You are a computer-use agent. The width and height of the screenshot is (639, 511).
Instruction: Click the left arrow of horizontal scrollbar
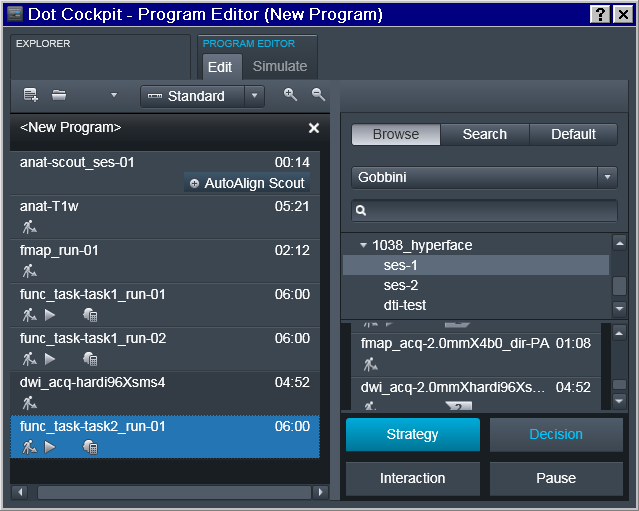tap(20, 492)
